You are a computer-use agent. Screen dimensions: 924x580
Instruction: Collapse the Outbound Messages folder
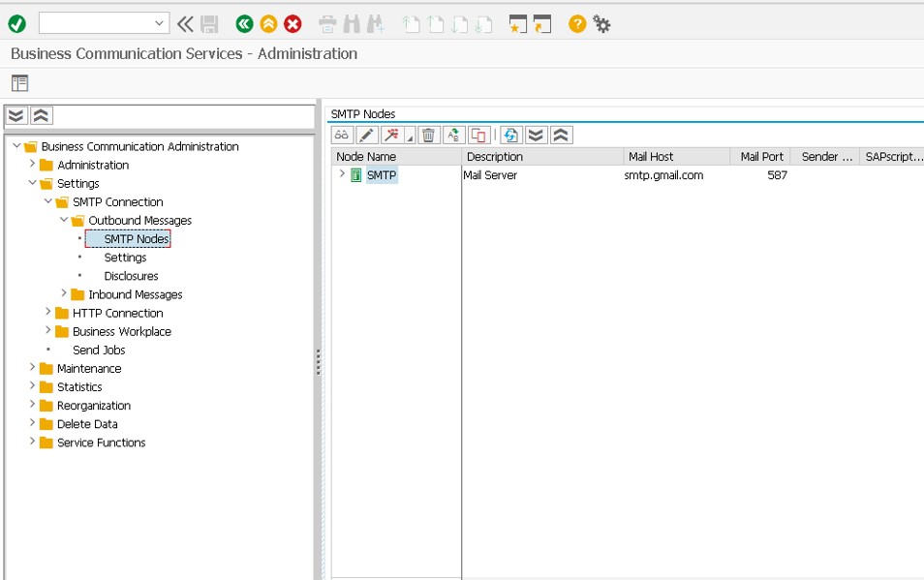pyautogui.click(x=64, y=220)
